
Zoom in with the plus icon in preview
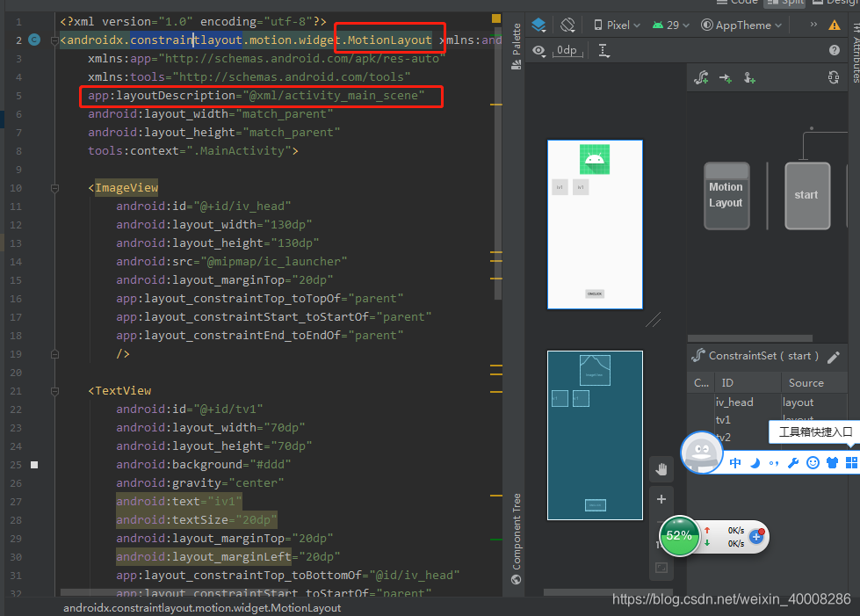[x=661, y=499]
